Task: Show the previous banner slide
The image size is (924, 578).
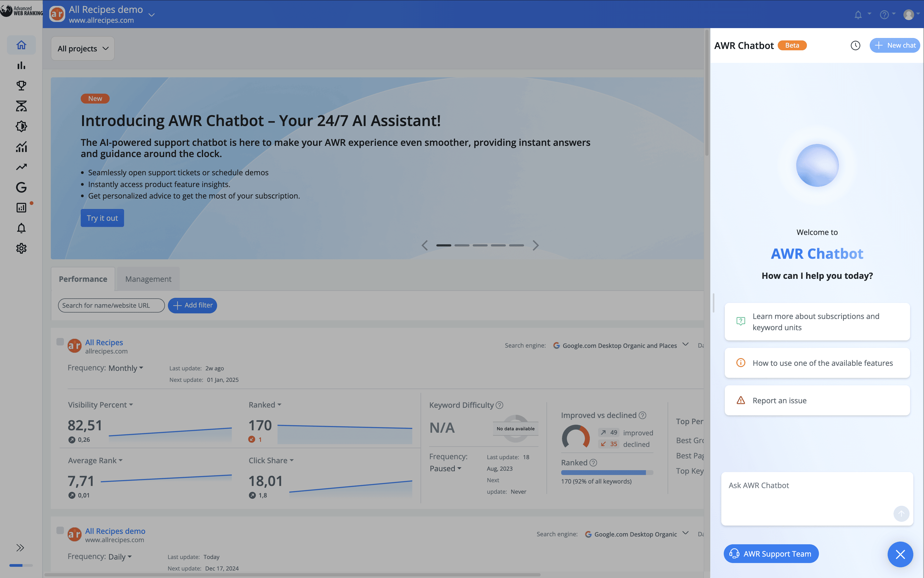Action: (425, 245)
